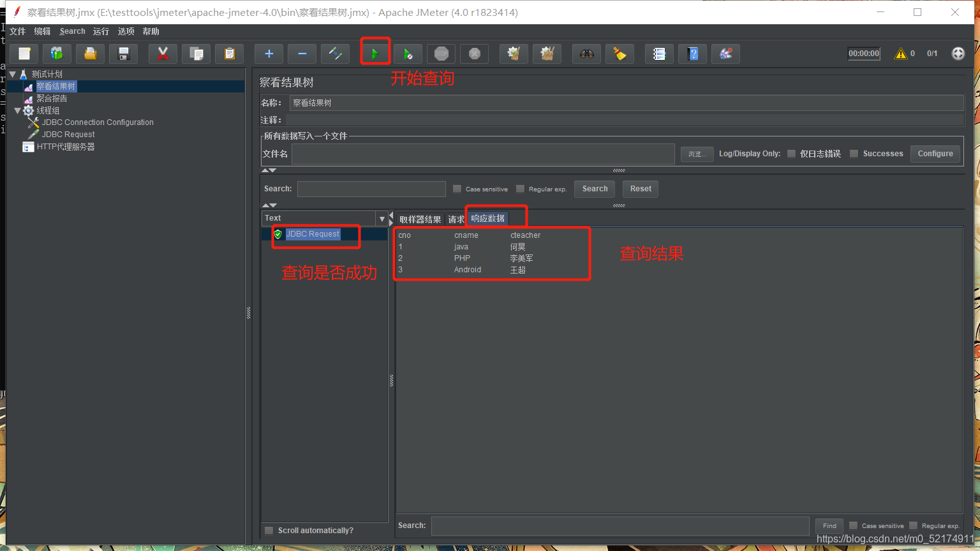Toggle enable/disable with the diagonal arrows icon
This screenshot has width=980, height=551.
336,54
